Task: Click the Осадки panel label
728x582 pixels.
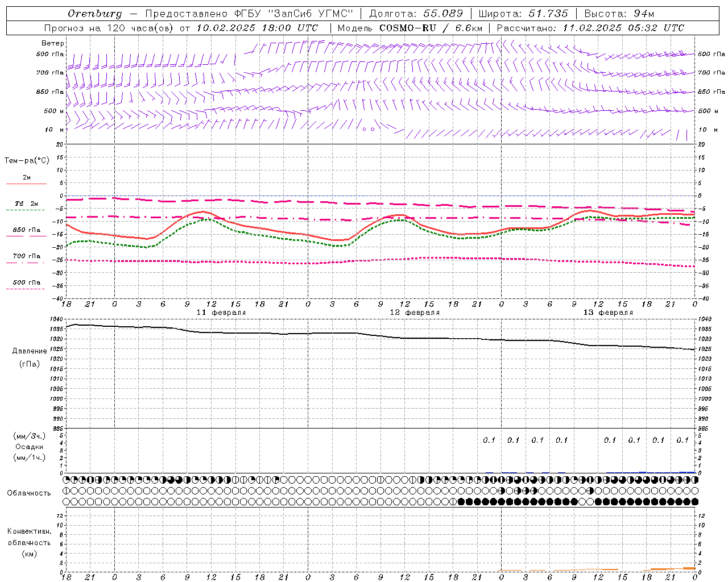Action: point(30,447)
